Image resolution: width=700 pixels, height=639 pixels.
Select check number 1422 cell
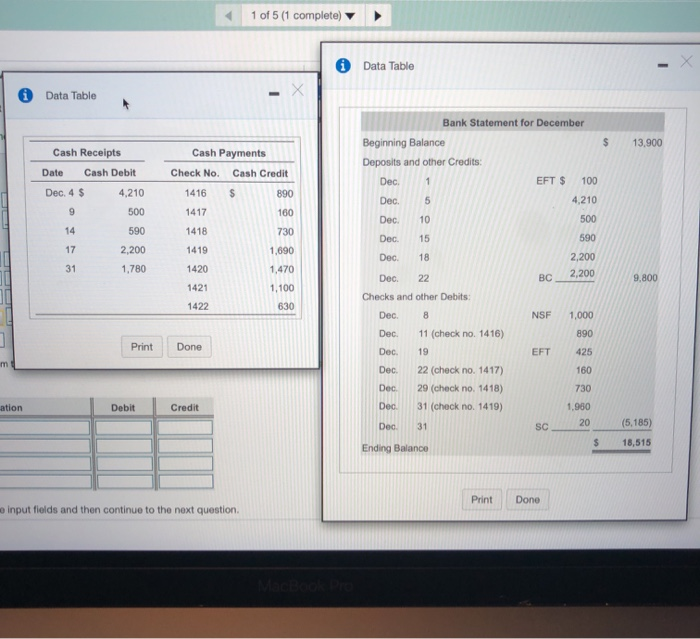[198, 306]
